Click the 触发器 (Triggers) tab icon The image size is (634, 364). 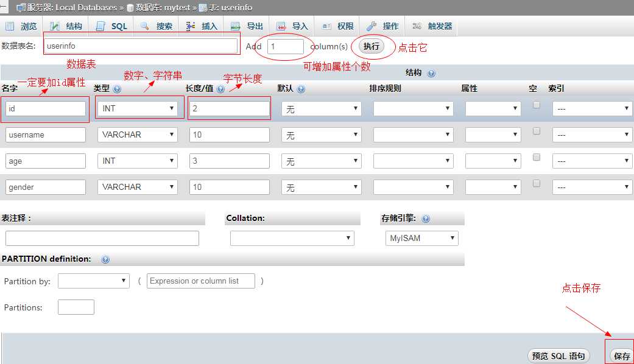[x=417, y=26]
